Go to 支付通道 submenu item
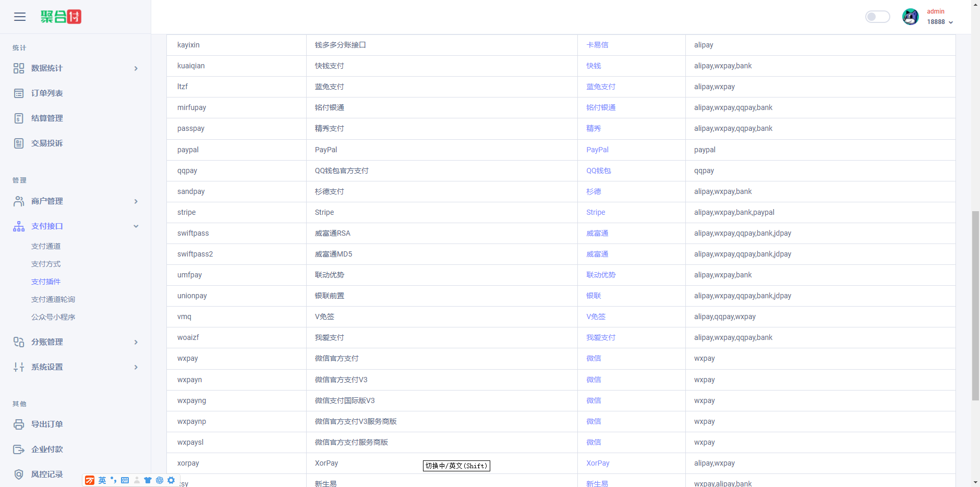 click(46, 246)
